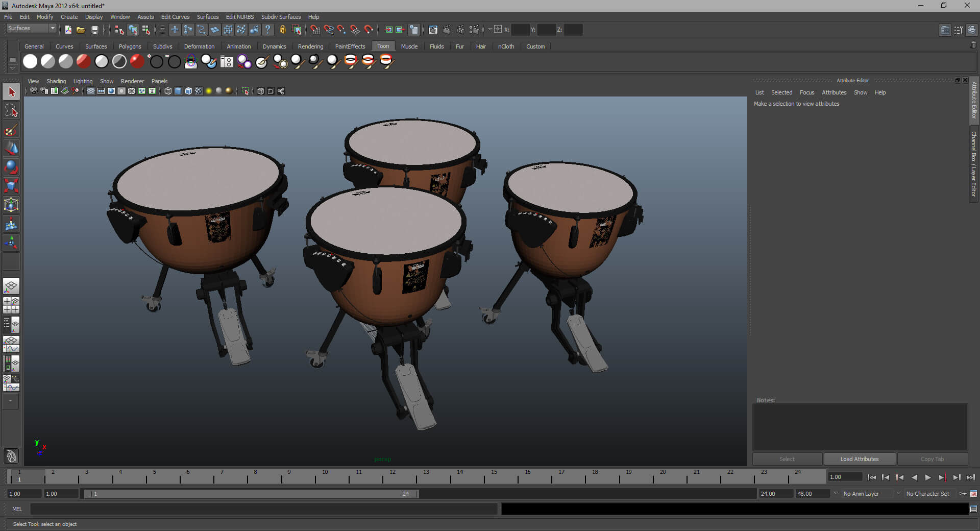Play the animation forwards

pos(928,477)
